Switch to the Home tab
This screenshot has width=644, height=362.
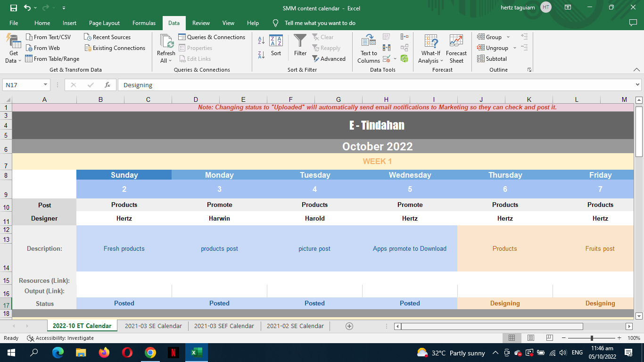42,23
